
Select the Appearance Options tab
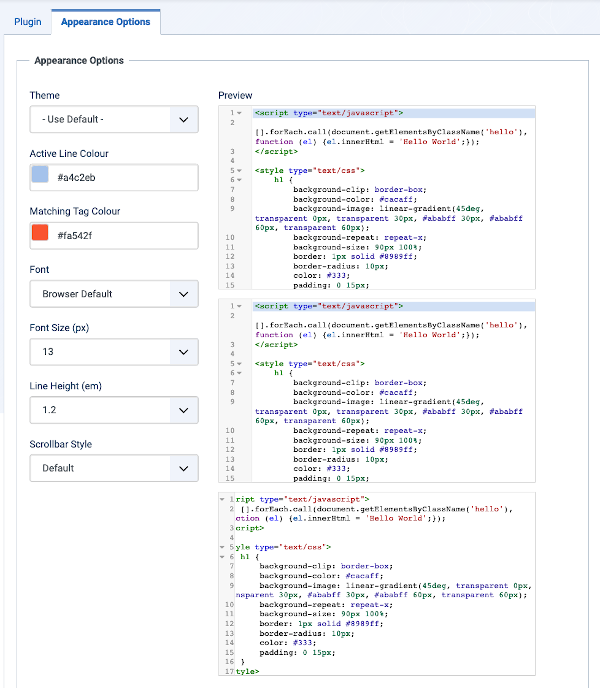pyautogui.click(x=105, y=22)
